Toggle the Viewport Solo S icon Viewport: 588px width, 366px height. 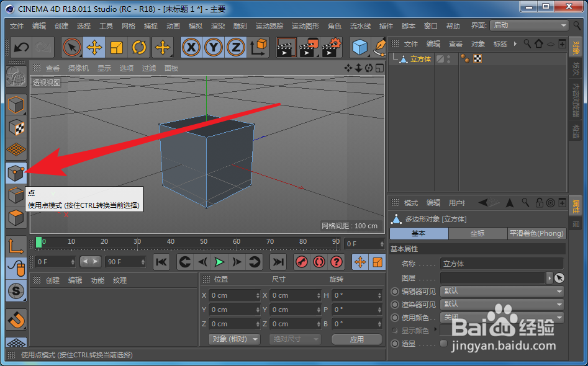16,291
